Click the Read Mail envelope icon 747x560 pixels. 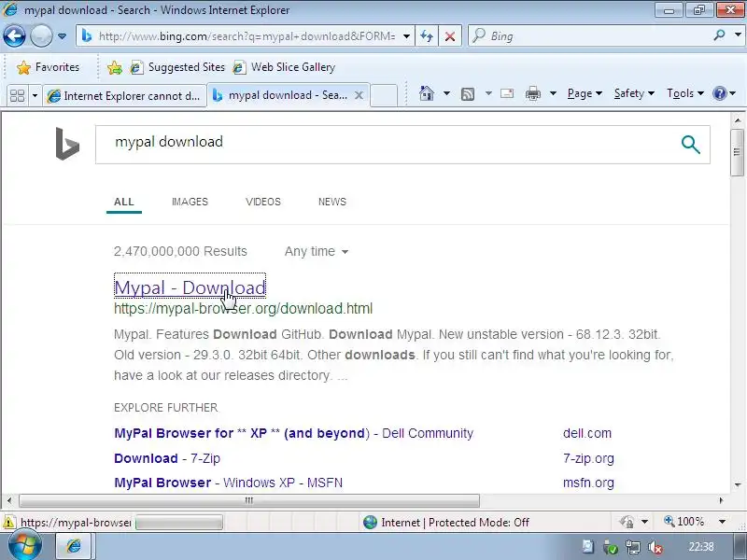click(507, 93)
